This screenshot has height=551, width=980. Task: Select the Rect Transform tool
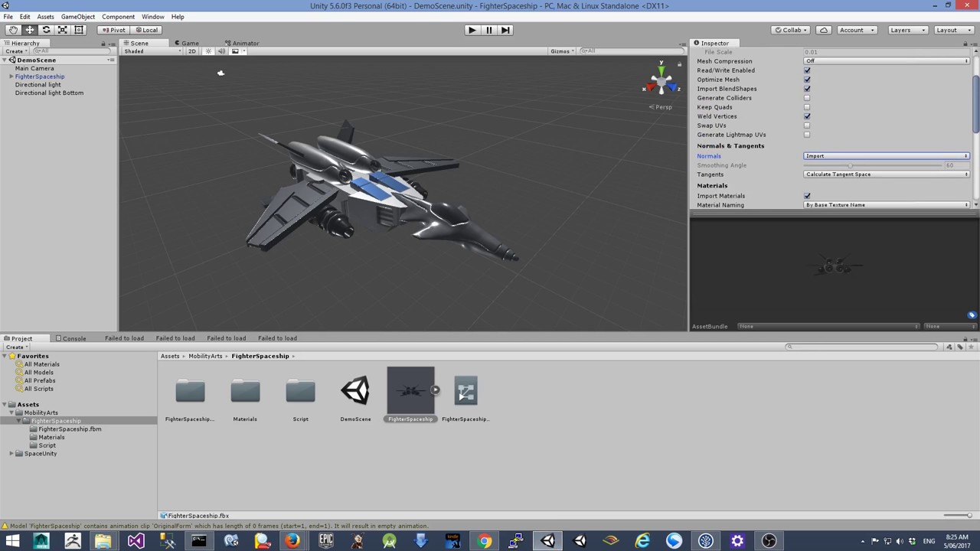[x=78, y=30]
